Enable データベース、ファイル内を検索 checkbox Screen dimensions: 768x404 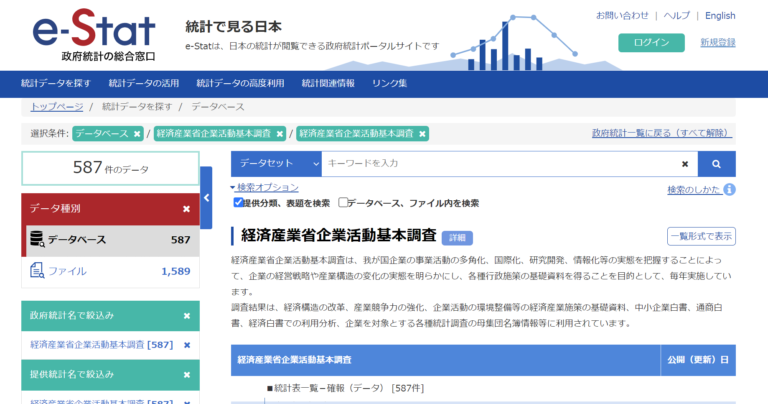(343, 202)
